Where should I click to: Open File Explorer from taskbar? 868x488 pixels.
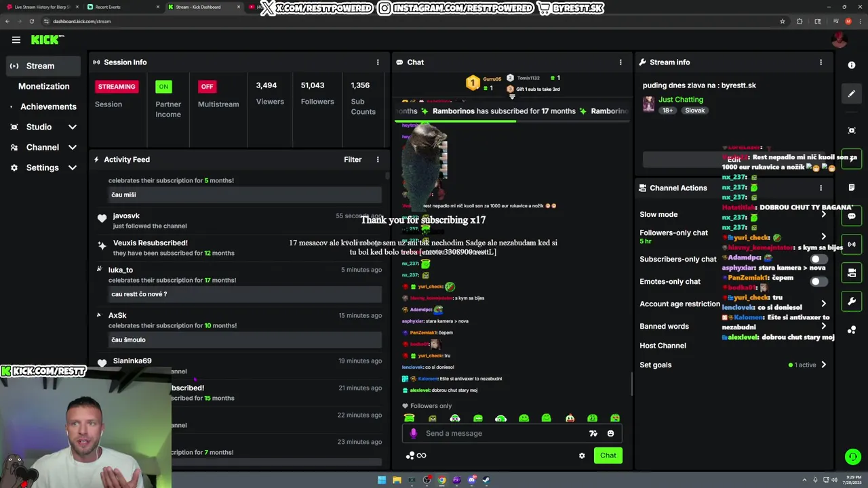point(397,480)
